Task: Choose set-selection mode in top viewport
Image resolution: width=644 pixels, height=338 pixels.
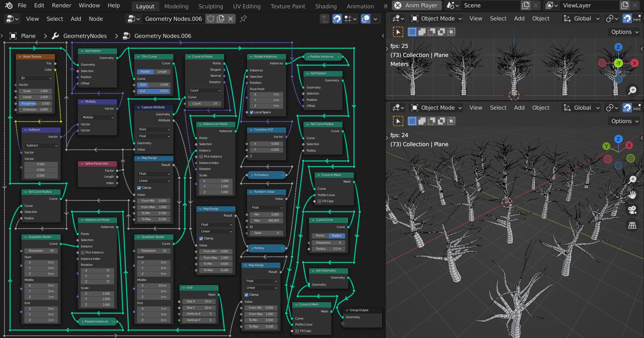Action: [x=412, y=32]
